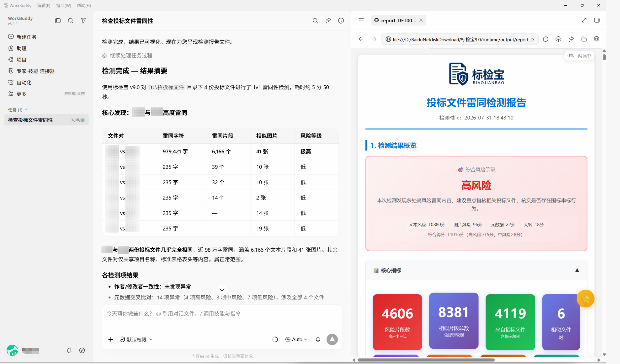
Task: Click the 0% - 阅读中 progress badge
Action: [x=579, y=56]
